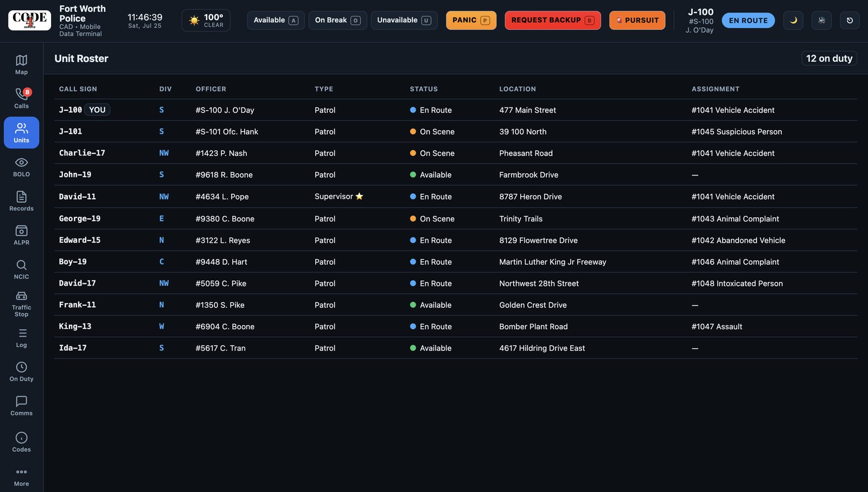
Task: Open the BOLO eye icon panel
Action: [x=21, y=167]
